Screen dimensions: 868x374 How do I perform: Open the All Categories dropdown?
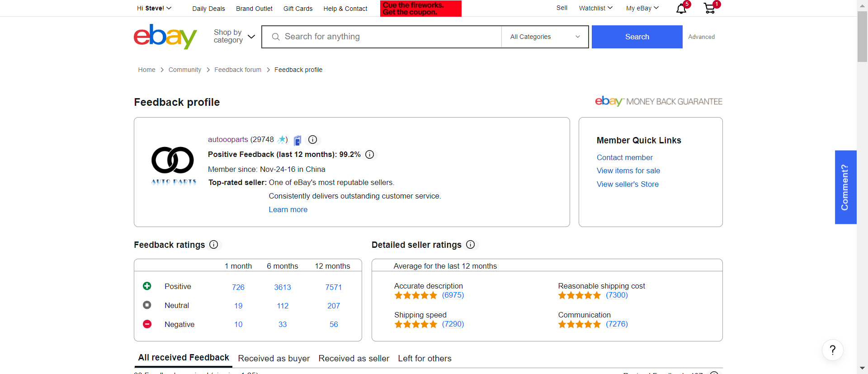coord(544,37)
